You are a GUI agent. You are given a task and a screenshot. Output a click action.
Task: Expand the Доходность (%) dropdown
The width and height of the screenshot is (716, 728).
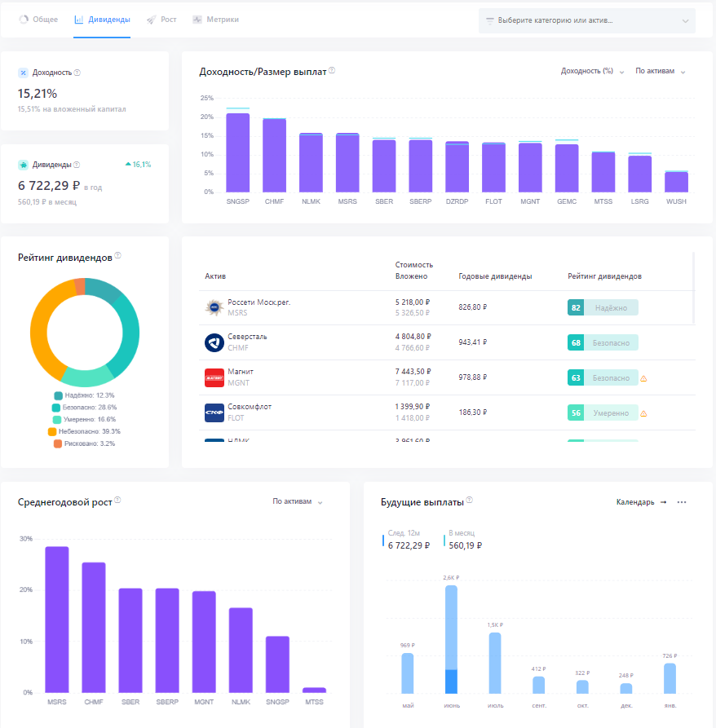[592, 71]
